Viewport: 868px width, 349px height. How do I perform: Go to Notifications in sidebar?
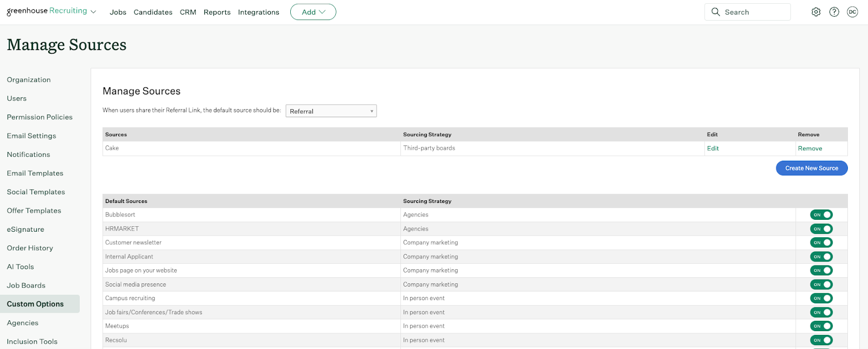click(x=28, y=155)
